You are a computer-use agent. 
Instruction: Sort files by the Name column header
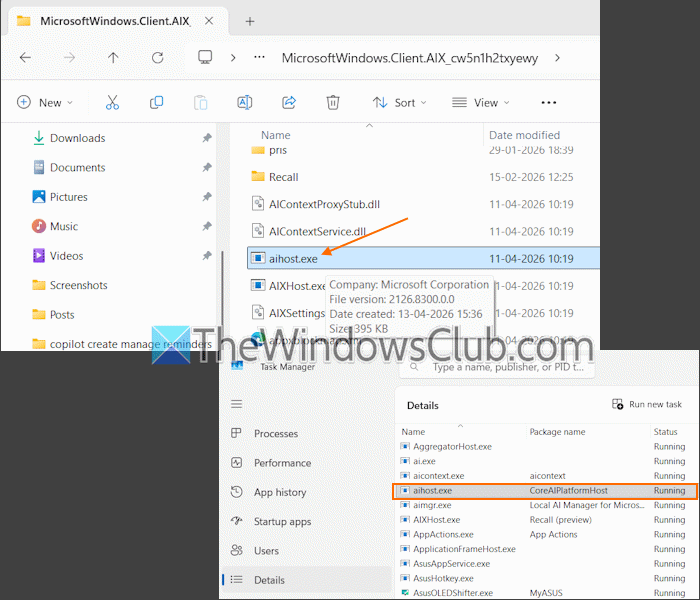tap(275, 135)
